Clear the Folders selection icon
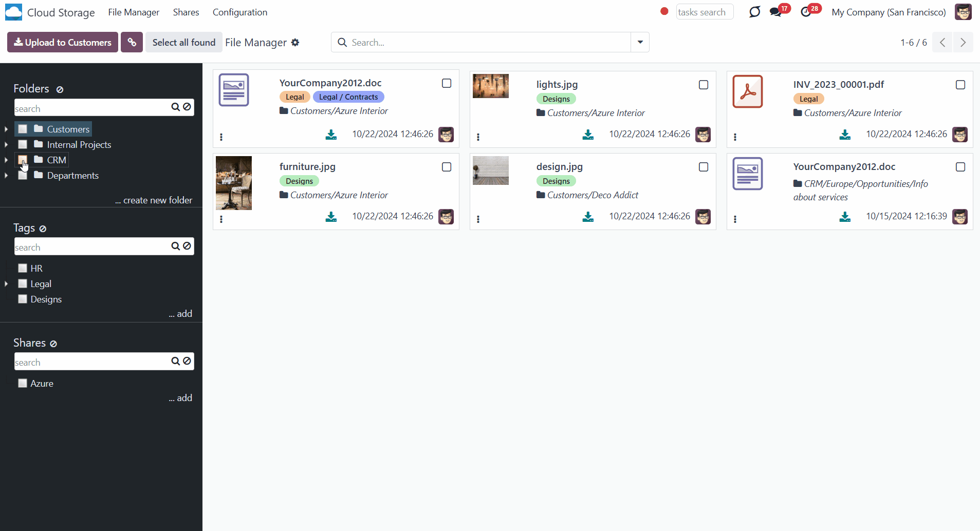This screenshot has height=531, width=980. click(60, 89)
